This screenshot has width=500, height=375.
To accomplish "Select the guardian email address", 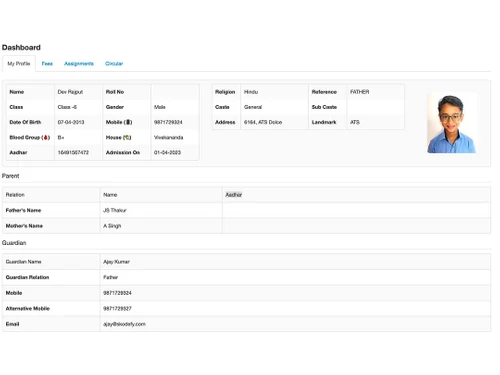I will pyautogui.click(x=124, y=324).
